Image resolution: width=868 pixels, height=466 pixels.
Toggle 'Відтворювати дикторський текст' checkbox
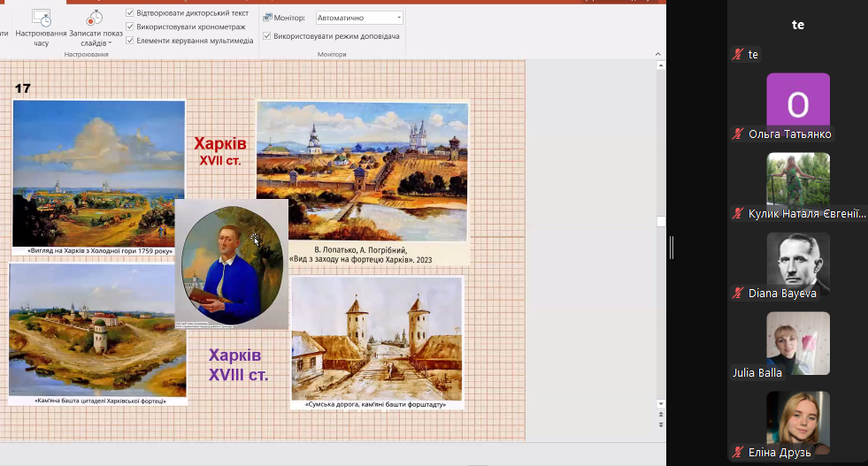[130, 12]
